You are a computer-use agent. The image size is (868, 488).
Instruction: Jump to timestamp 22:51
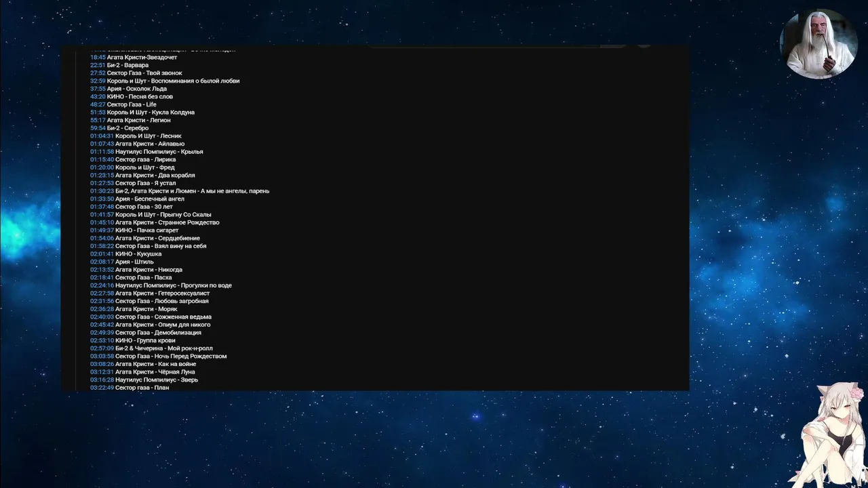(98, 65)
